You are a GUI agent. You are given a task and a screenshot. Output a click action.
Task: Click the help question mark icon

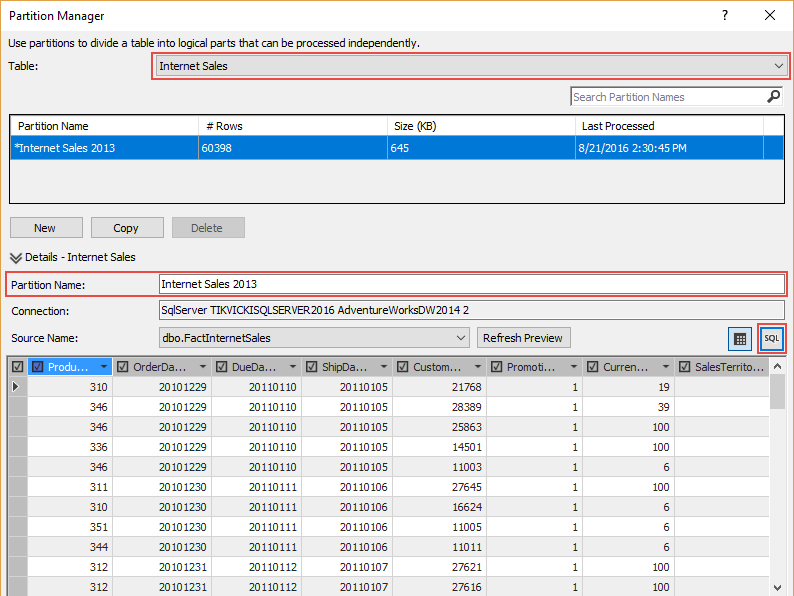725,15
